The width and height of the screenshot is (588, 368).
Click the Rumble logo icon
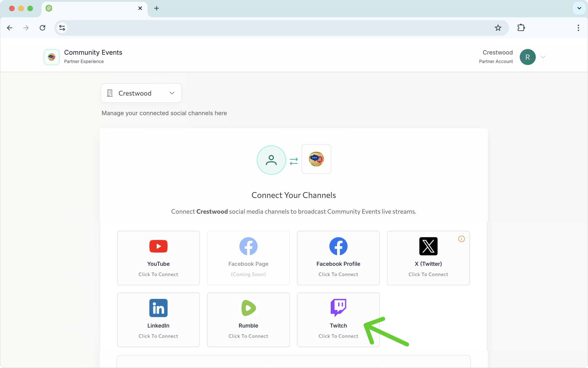click(248, 308)
